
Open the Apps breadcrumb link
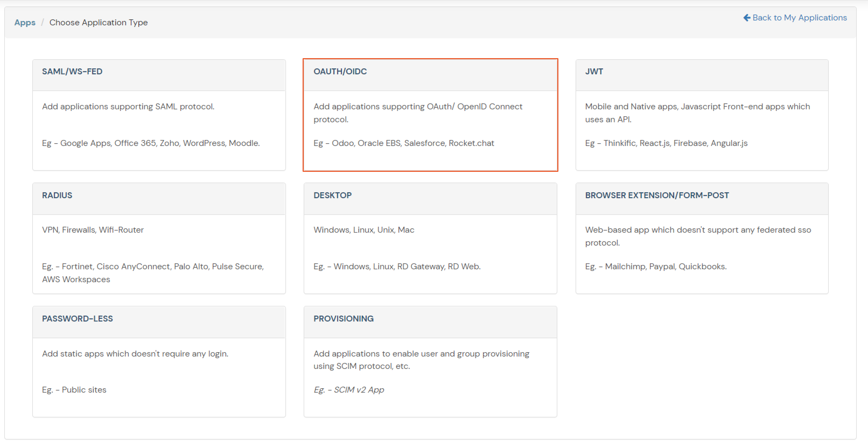(25, 22)
